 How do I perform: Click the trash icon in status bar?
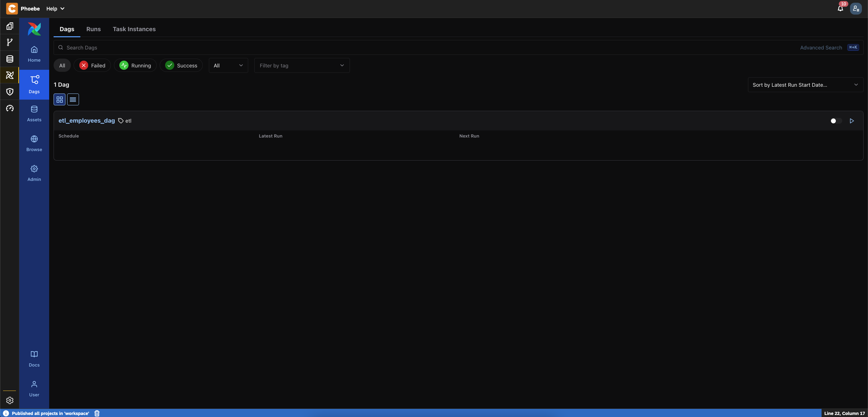coord(97,413)
